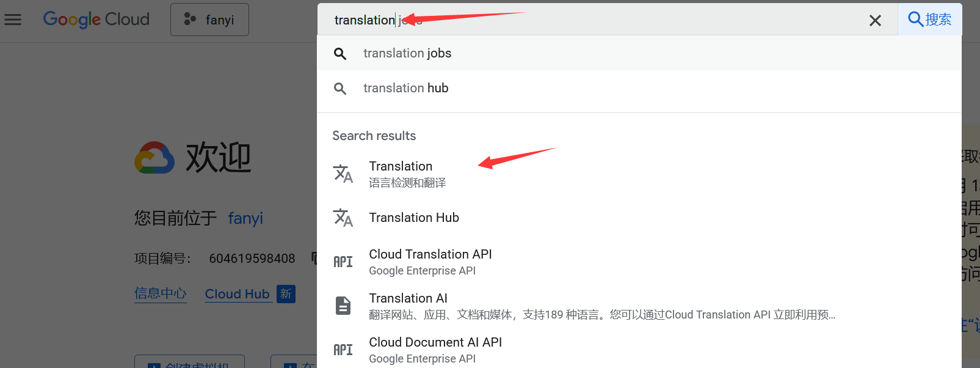Screen dimensions: 980x368
Task: Click the 'Search results' heading
Action: pyautogui.click(x=374, y=136)
